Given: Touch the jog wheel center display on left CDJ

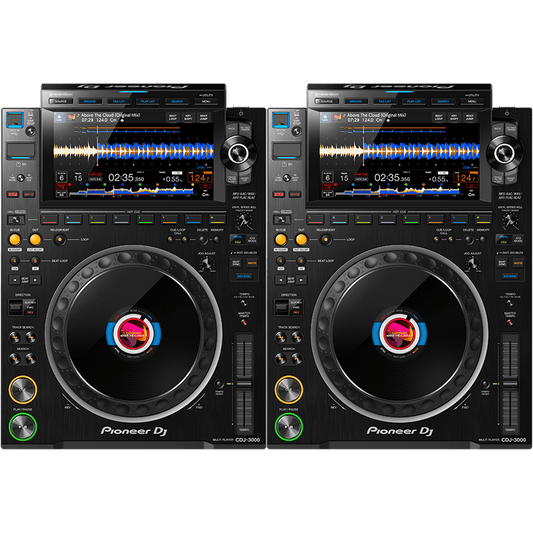Looking at the screenshot, I should 134,333.
